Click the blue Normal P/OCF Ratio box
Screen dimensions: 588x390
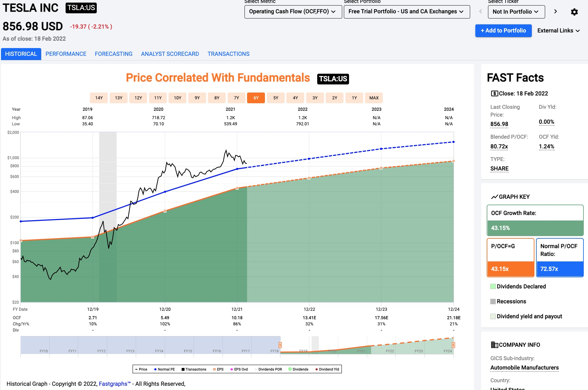point(560,258)
